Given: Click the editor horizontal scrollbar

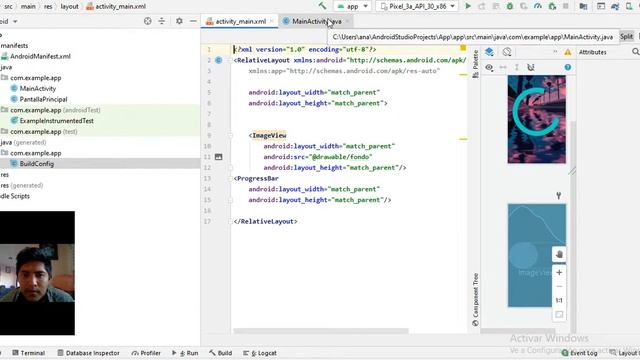Looking at the screenshot, I should (x=320, y=331).
